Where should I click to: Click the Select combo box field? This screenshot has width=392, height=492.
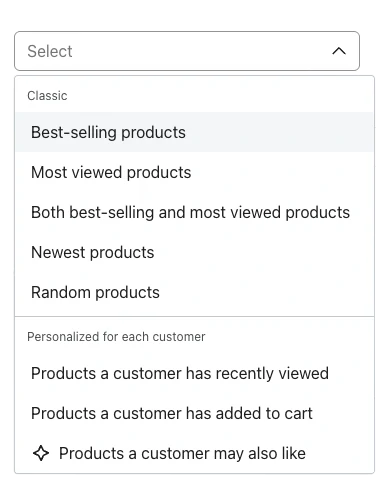click(x=187, y=51)
